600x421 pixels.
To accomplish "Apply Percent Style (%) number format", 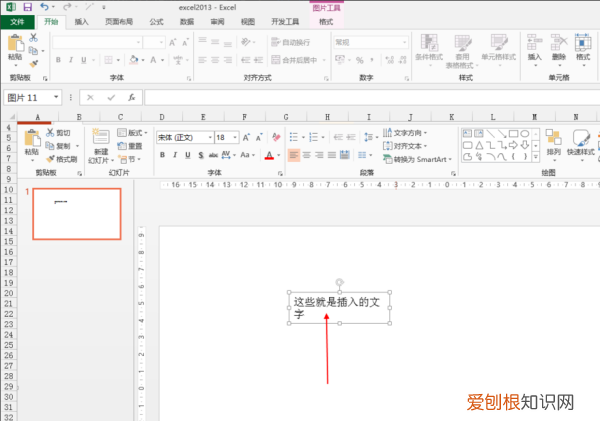I will (x=359, y=60).
